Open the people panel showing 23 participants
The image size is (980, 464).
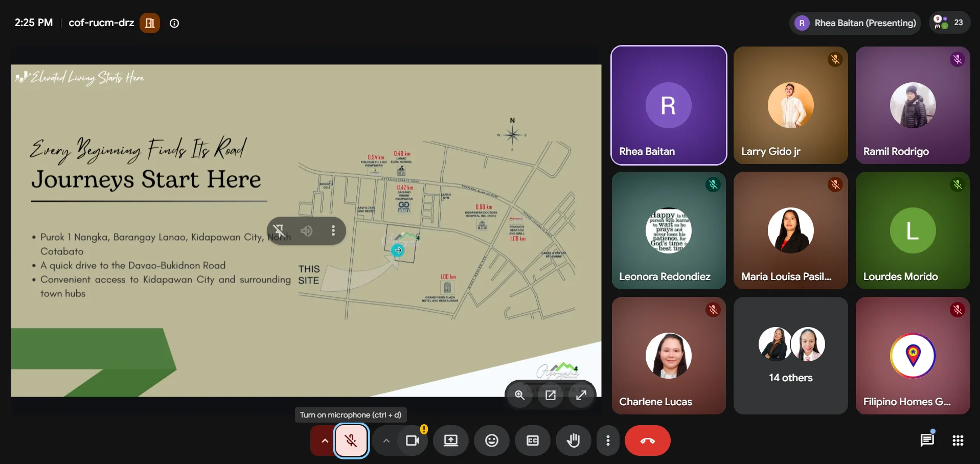[x=949, y=22]
